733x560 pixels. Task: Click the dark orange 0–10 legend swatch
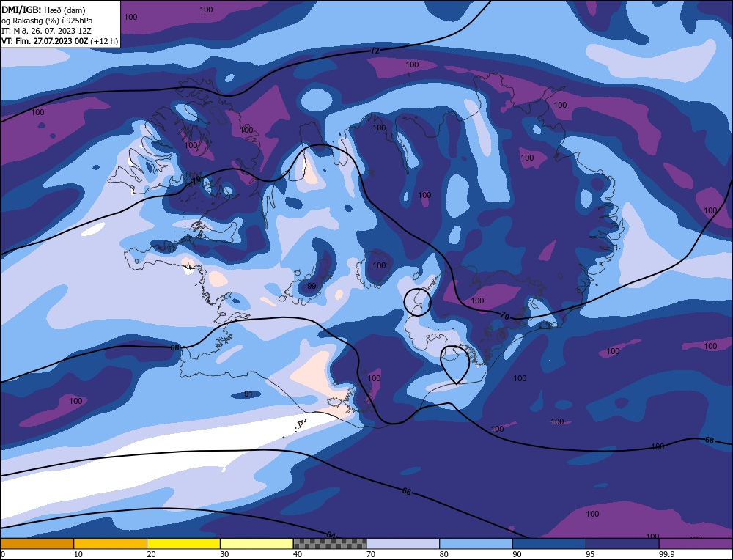37,544
